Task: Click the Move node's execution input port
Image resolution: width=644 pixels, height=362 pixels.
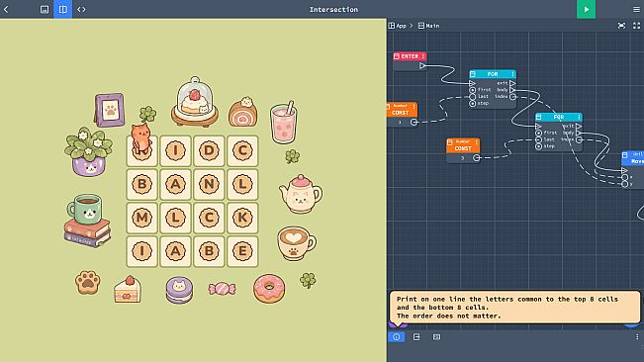Action: tap(624, 170)
